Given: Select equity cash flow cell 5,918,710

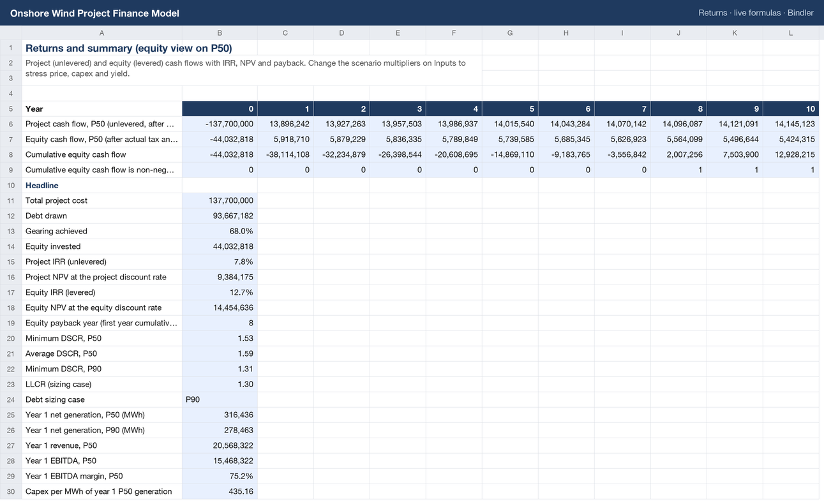Looking at the screenshot, I should tap(285, 139).
